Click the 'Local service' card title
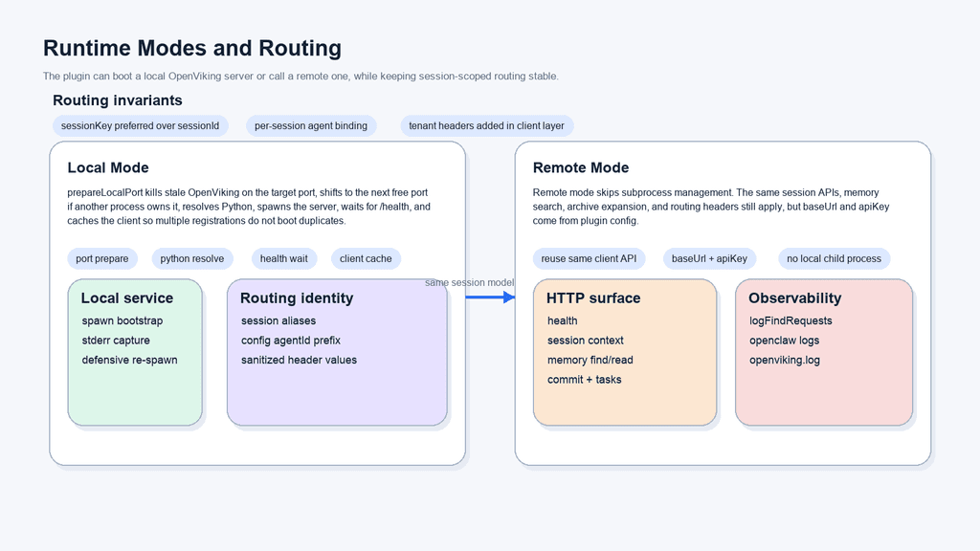This screenshot has width=980, height=551. pyautogui.click(x=127, y=298)
